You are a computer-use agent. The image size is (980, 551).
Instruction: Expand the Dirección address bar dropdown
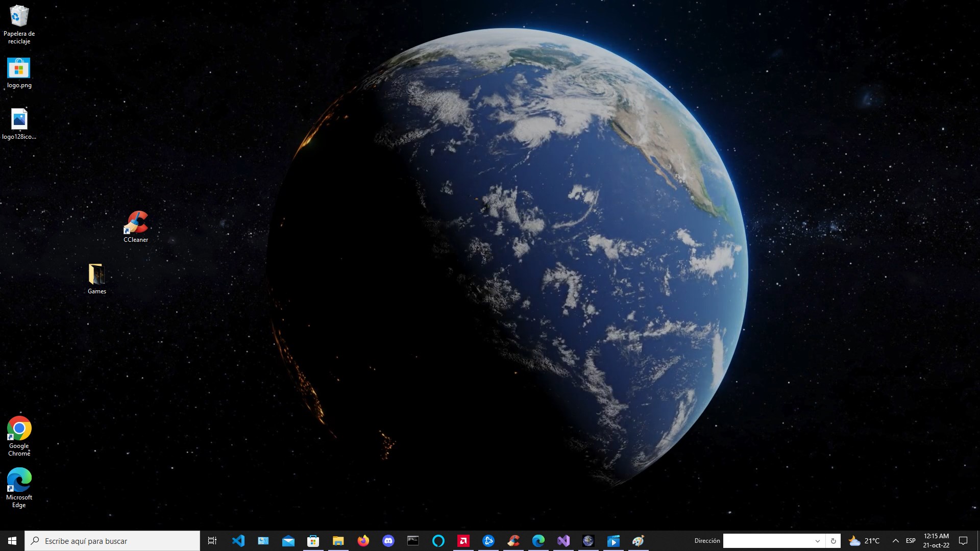click(817, 541)
